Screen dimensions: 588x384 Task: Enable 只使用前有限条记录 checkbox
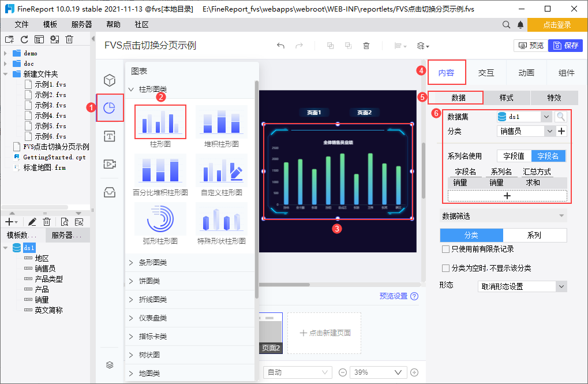tap(446, 249)
